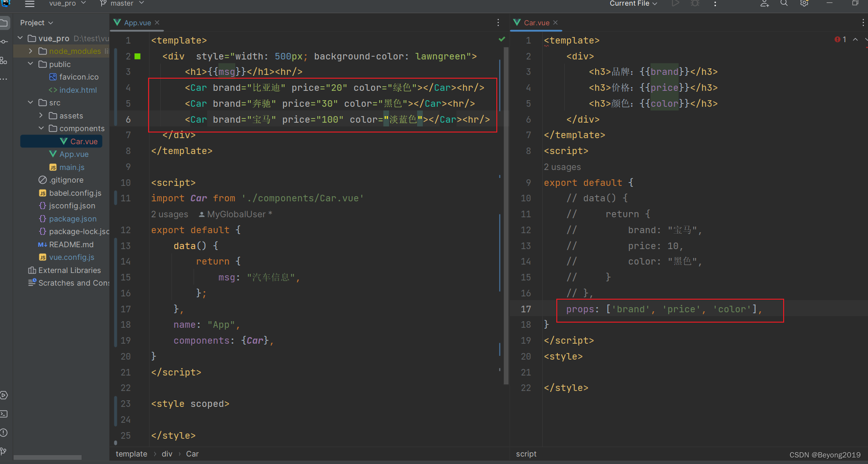Screen dimensions: 868x464
Task: Select favicon.ico in the project tree
Action: pos(74,77)
